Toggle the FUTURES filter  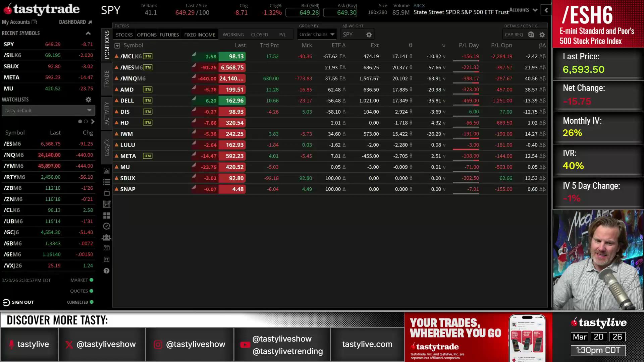(x=169, y=35)
